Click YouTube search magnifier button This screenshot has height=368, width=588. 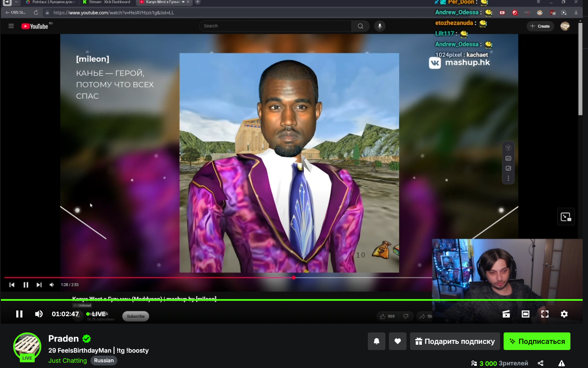(360, 26)
